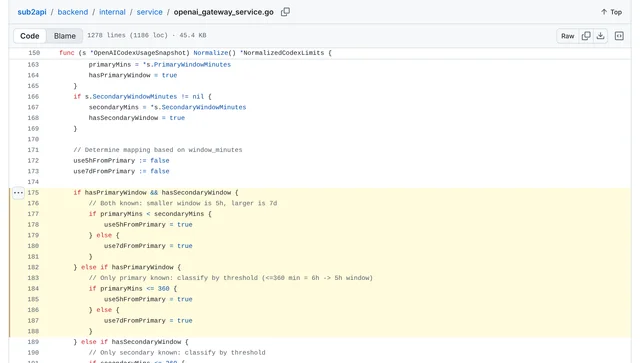Jump to Top of file
This screenshot has width=640, height=363.
[x=611, y=12]
